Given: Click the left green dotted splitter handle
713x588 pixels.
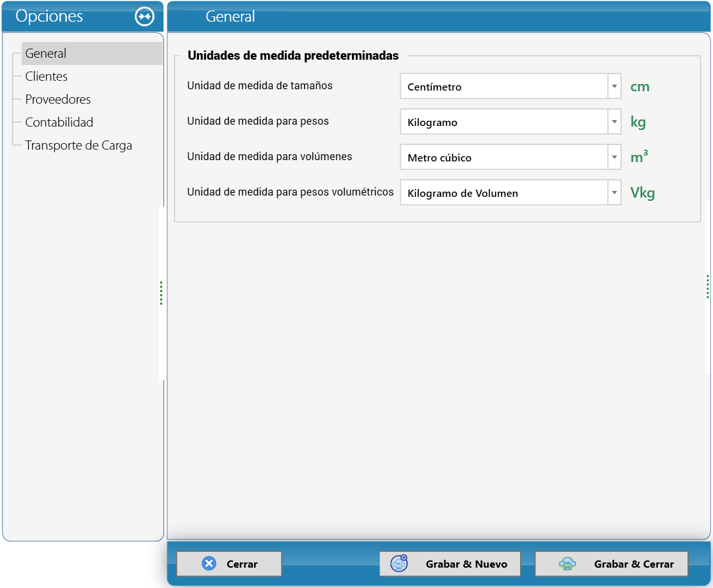Looking at the screenshot, I should [x=161, y=293].
